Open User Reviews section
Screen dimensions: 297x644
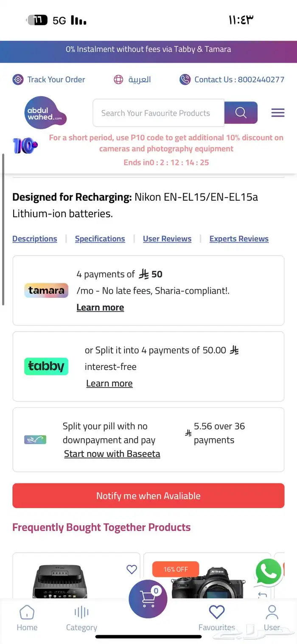[x=167, y=239]
